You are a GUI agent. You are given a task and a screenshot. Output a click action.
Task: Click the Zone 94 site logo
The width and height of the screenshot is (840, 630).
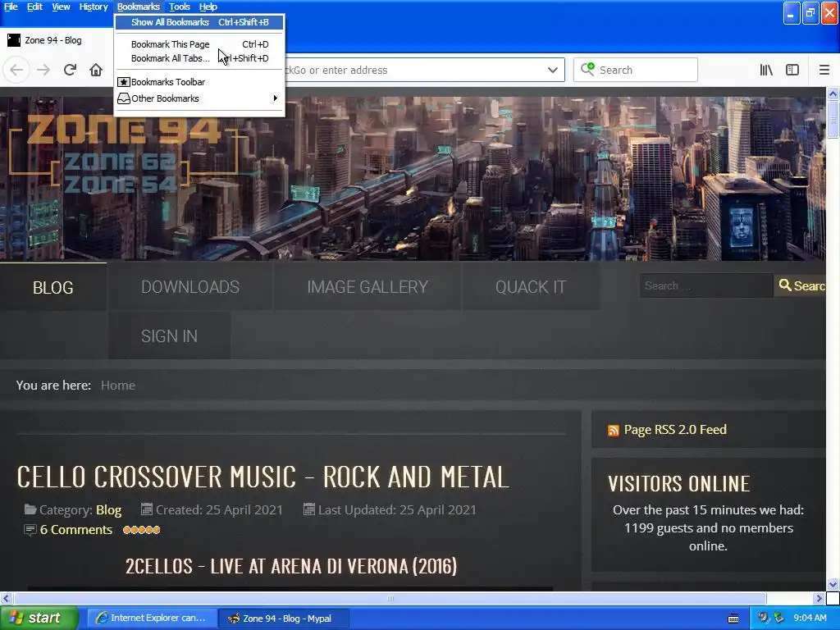(x=123, y=153)
